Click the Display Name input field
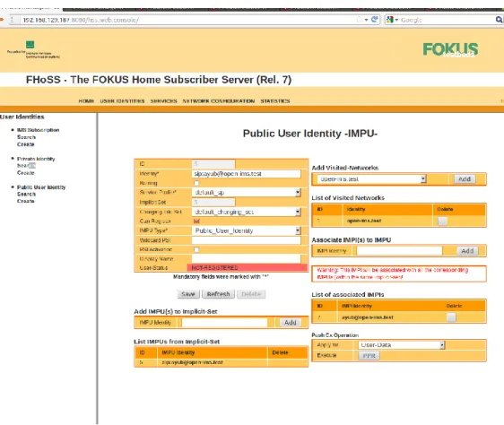 tap(247, 259)
